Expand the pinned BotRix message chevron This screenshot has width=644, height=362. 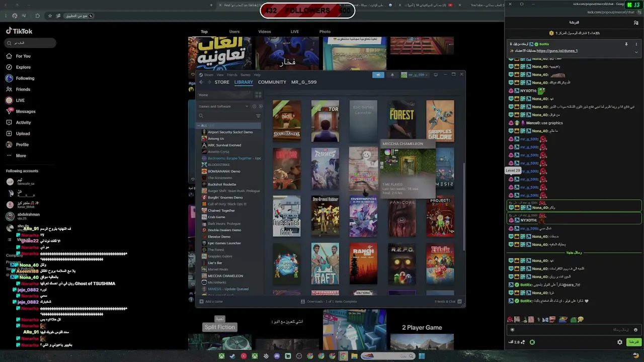(636, 51)
